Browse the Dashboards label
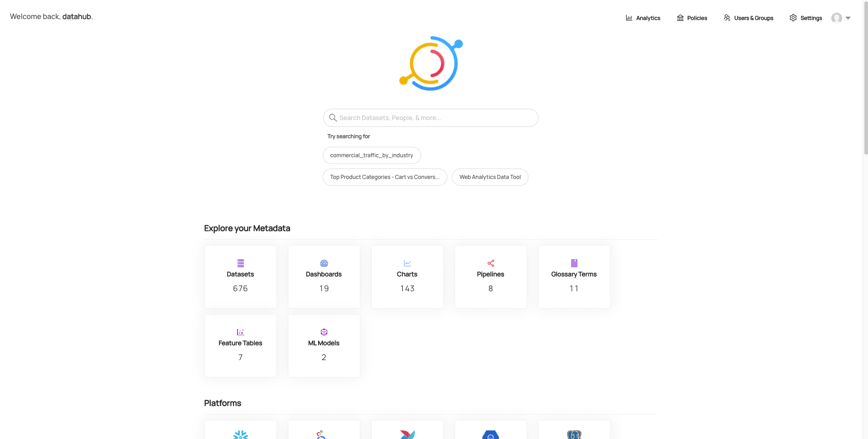This screenshot has height=439, width=868. click(324, 274)
